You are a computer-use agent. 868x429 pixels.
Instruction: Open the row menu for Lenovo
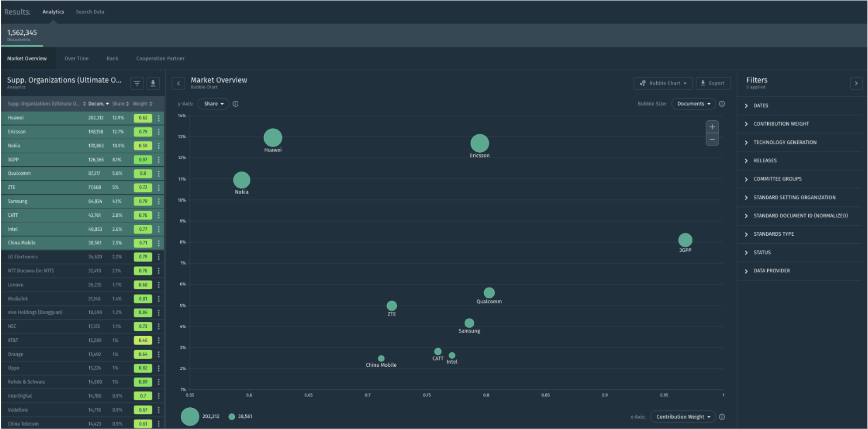click(x=159, y=285)
